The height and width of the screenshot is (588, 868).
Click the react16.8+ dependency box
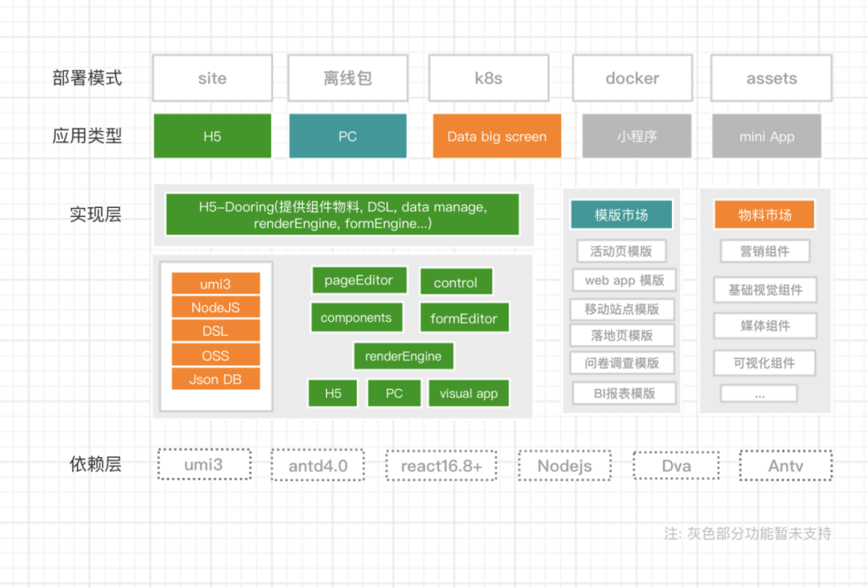click(x=441, y=465)
